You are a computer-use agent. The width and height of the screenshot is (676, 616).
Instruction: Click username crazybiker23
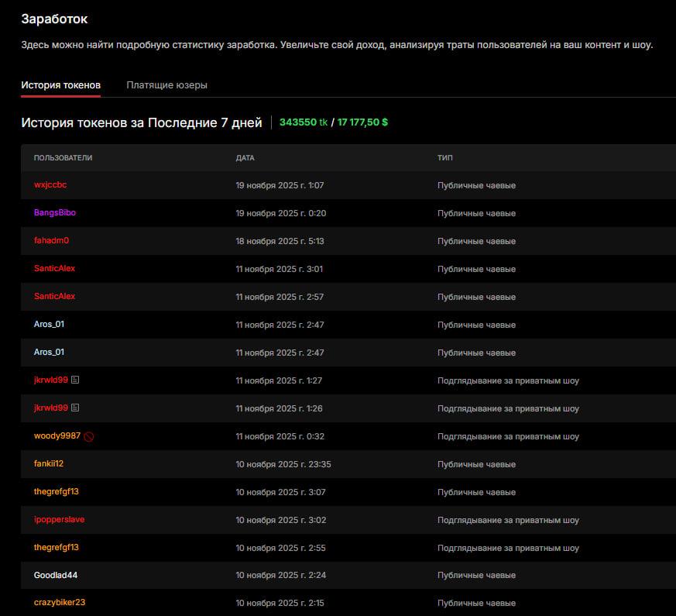tap(60, 603)
